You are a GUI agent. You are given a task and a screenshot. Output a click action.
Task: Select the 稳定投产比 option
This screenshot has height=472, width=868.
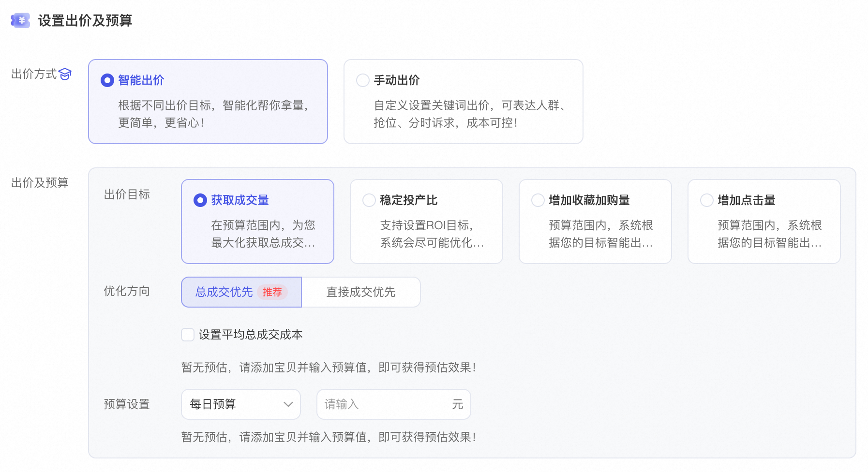pos(369,200)
